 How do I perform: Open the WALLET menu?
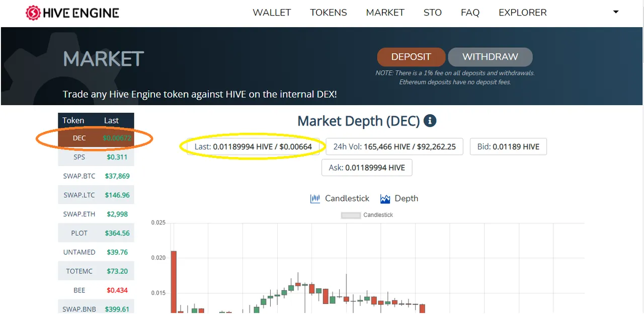pyautogui.click(x=272, y=13)
